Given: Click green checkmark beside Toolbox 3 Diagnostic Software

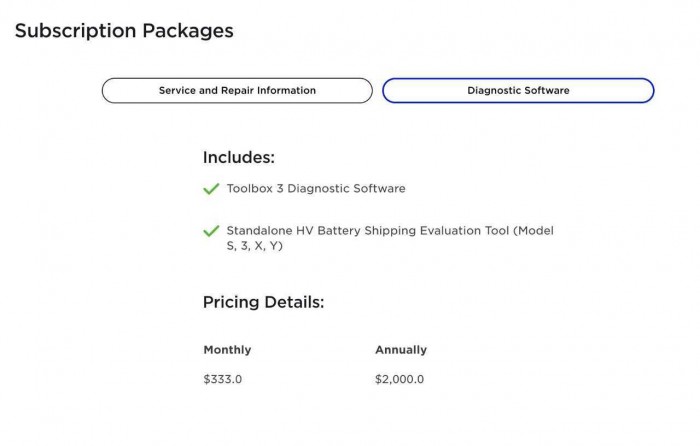Looking at the screenshot, I should (211, 189).
